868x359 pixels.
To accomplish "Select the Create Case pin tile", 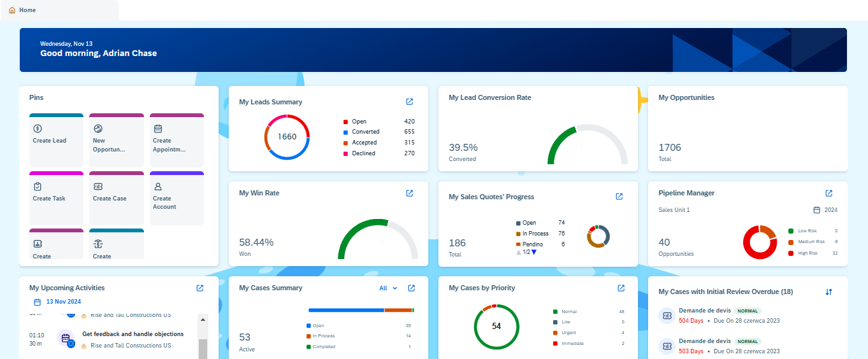I will 117,198.
